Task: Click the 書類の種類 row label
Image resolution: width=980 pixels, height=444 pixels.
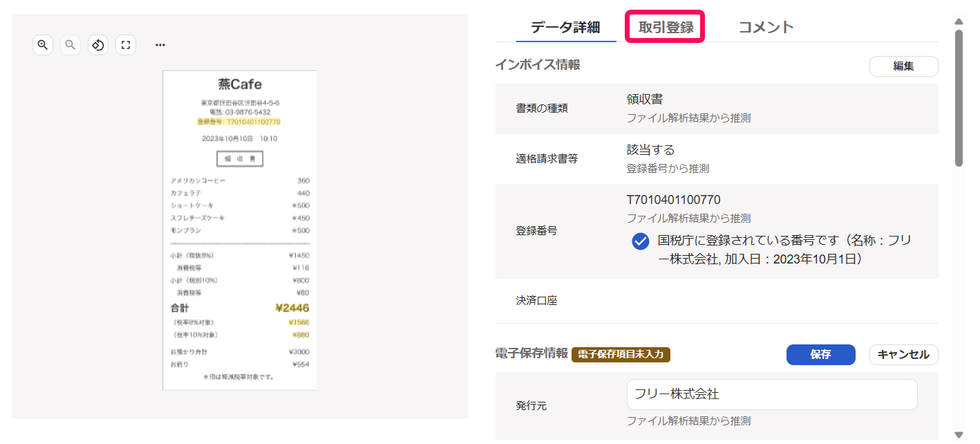Action: tap(542, 109)
